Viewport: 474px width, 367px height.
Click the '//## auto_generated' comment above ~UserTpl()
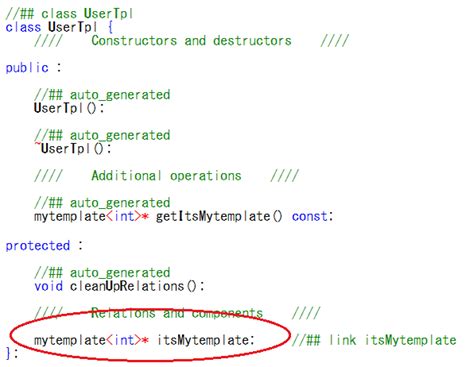(x=102, y=135)
